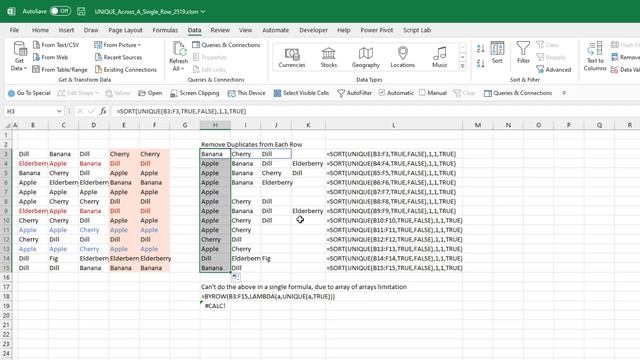Select the BYROW formula text cell
The image size is (640, 360).
click(x=268, y=296)
